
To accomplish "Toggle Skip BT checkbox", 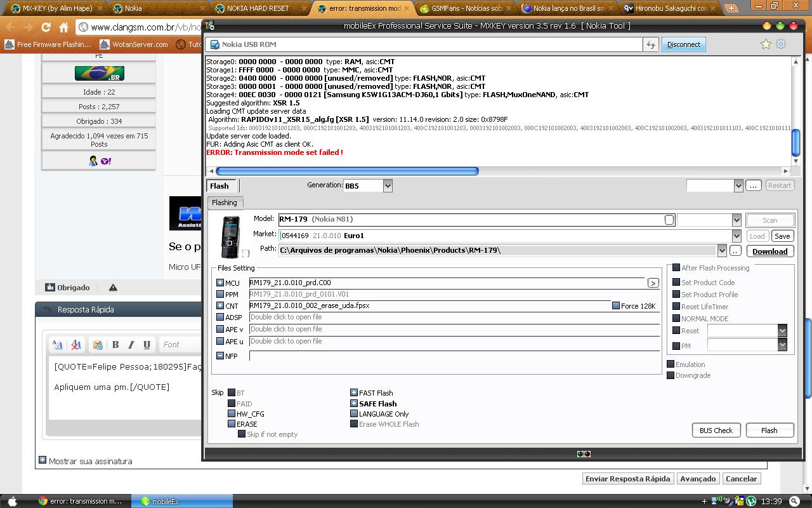I will coord(232,393).
